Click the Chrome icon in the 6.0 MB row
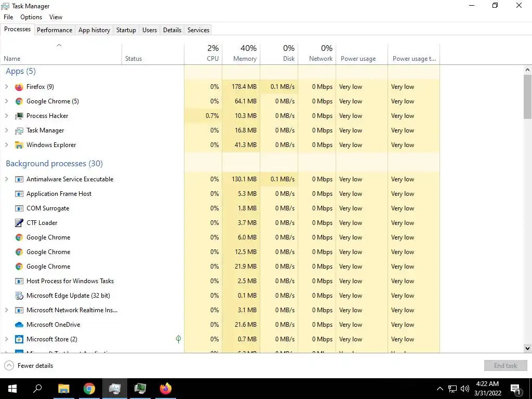Image resolution: width=532 pixels, height=399 pixels. coord(19,237)
